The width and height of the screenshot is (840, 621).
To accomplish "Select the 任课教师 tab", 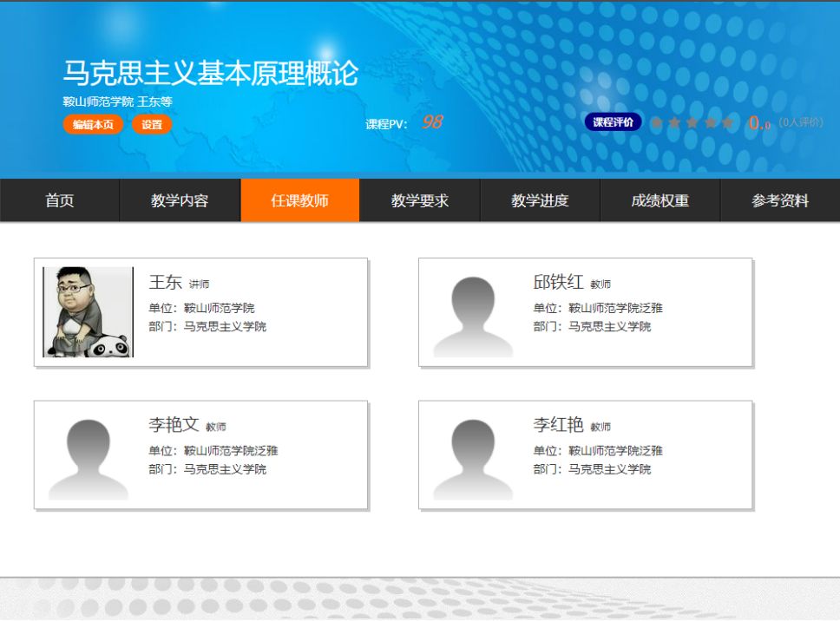I will pyautogui.click(x=299, y=200).
